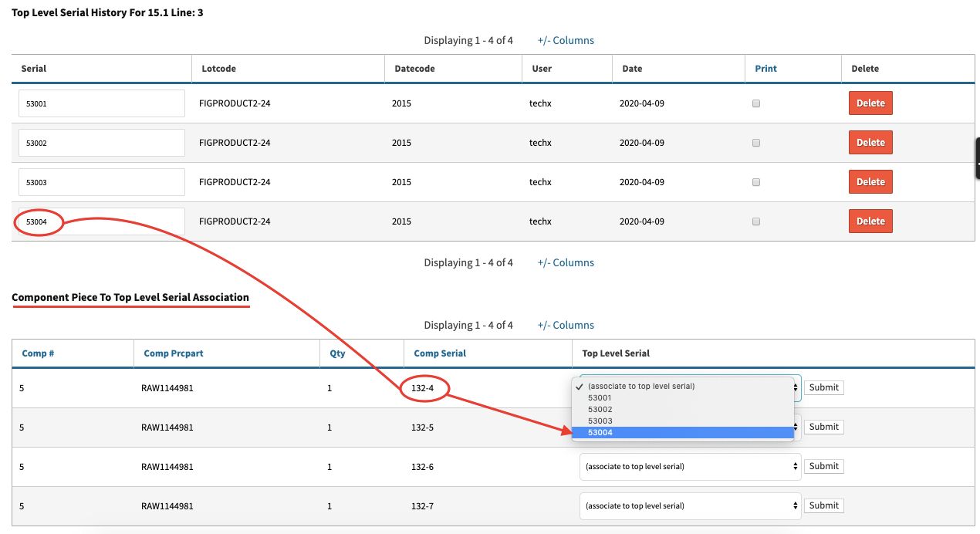Choose 53004 from the open dropdown list

682,433
